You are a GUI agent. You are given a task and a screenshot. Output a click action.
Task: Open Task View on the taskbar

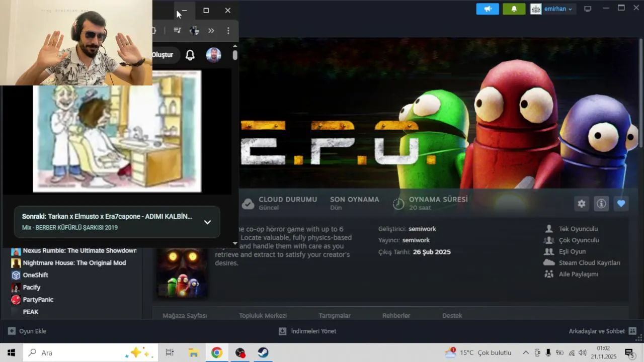pyautogui.click(x=170, y=352)
